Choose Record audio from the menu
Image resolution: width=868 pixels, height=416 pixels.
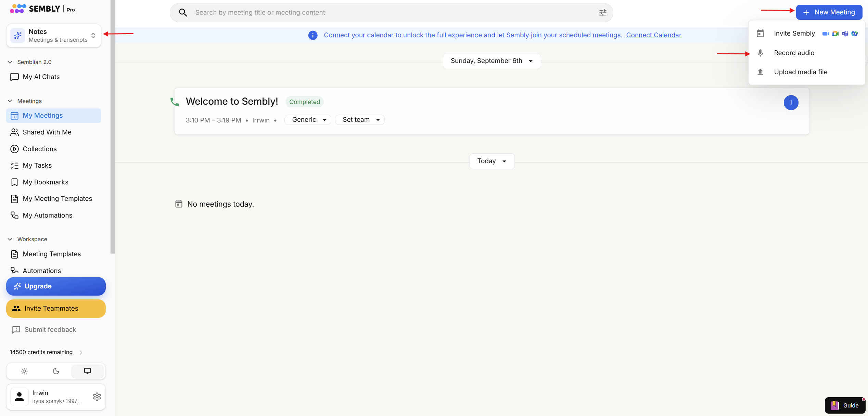point(807,53)
